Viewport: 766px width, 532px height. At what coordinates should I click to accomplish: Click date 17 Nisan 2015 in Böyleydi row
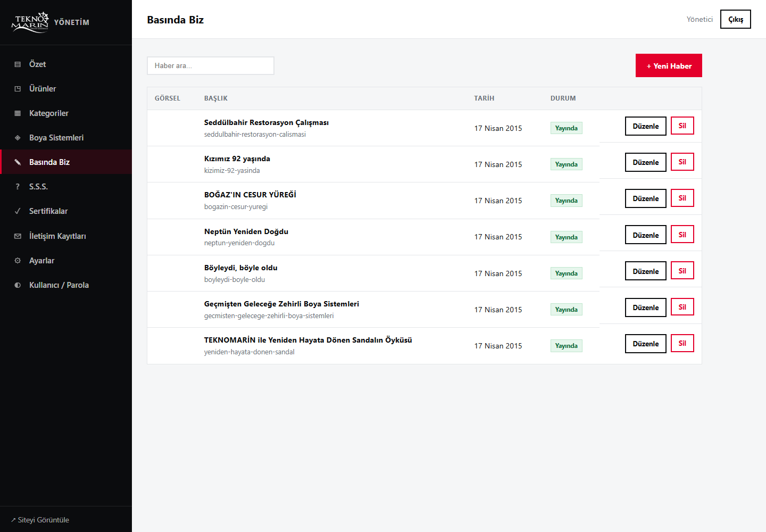click(498, 273)
